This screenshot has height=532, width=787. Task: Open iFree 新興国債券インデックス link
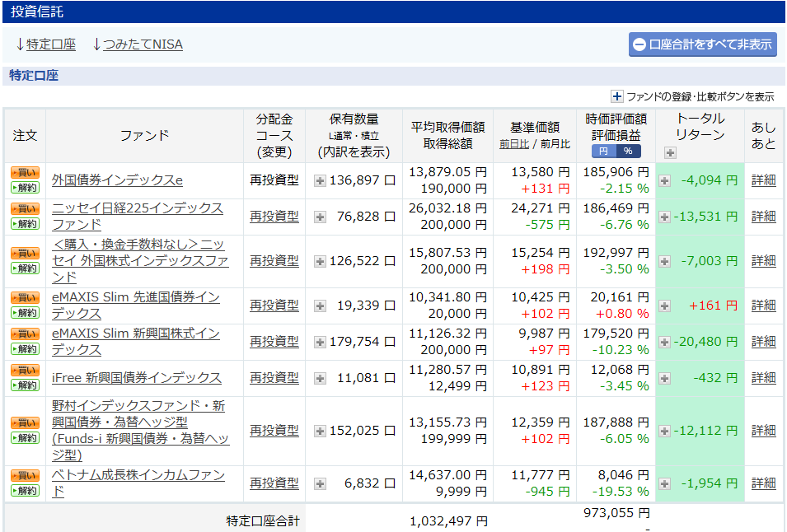point(137,378)
